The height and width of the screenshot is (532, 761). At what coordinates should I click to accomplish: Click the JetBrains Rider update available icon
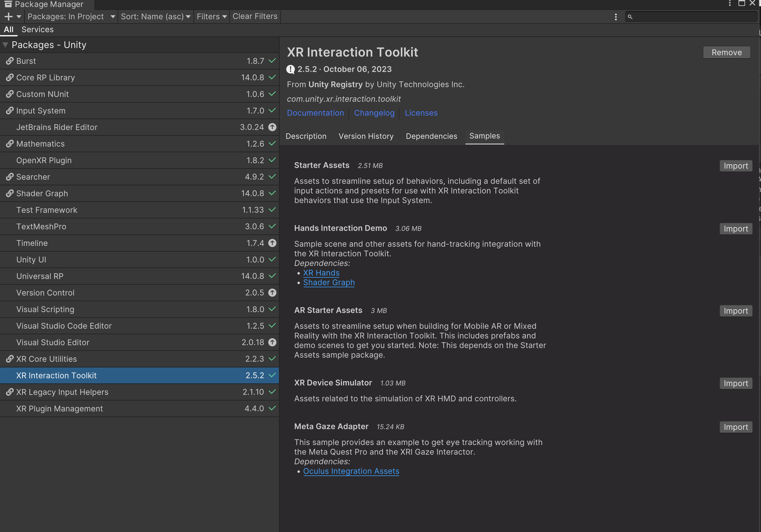272,127
